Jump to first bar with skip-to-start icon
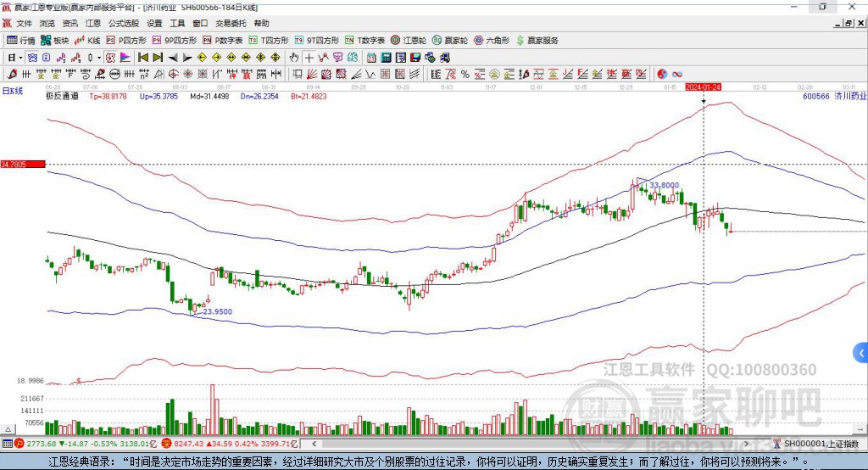868x470 pixels. point(142,58)
